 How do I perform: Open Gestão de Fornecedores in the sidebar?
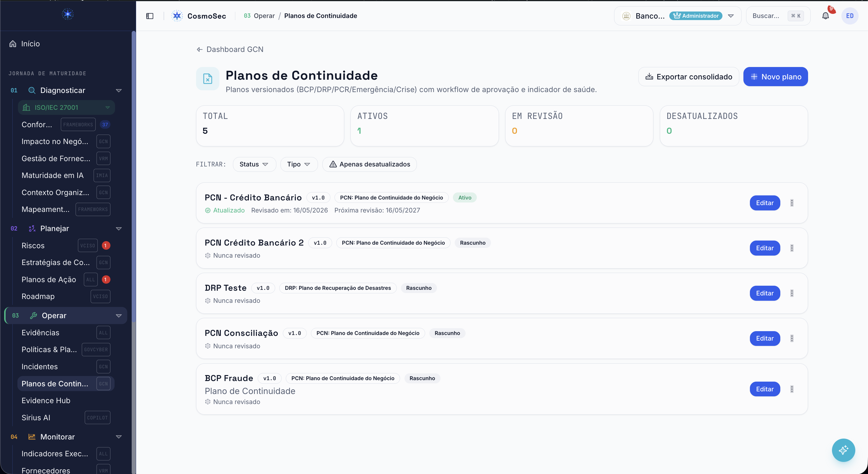pyautogui.click(x=66, y=158)
